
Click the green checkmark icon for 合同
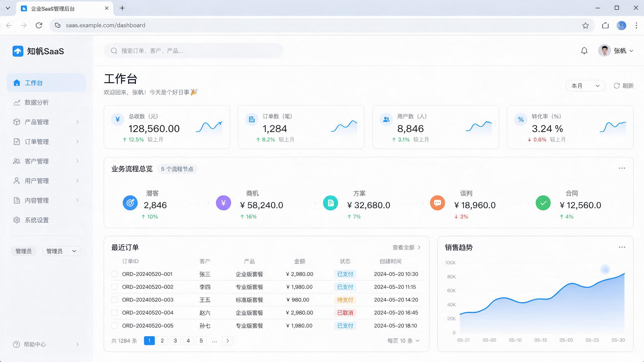(x=543, y=203)
